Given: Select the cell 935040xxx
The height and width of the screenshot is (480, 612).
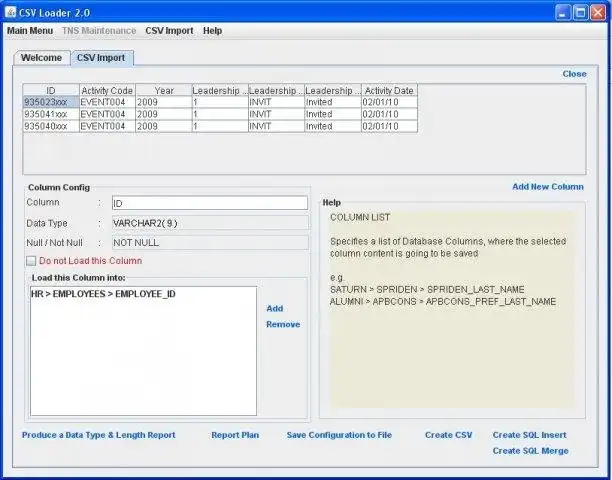Looking at the screenshot, I should point(51,126).
